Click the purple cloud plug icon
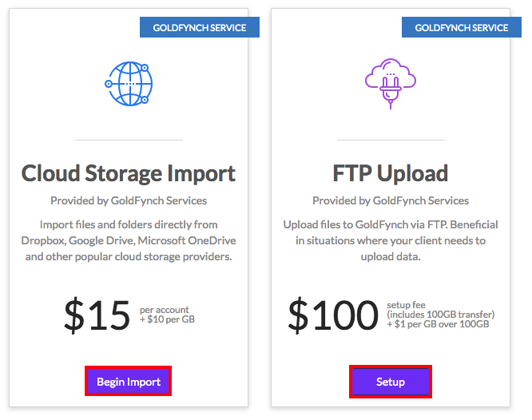 (x=391, y=83)
